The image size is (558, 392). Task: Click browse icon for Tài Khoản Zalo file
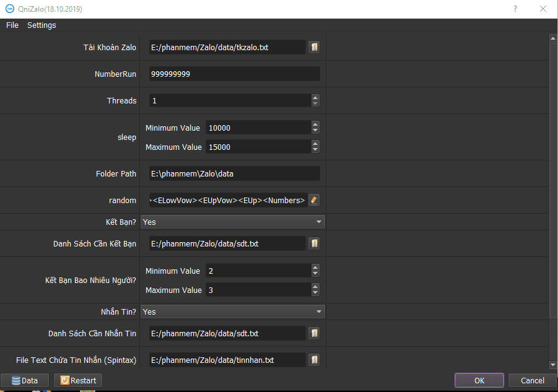(314, 47)
